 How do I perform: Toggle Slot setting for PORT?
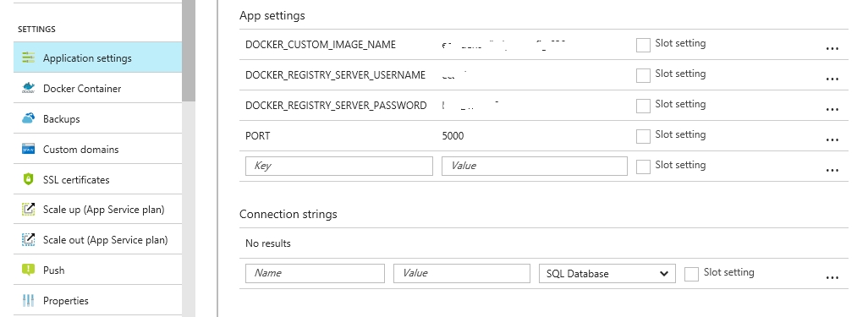coord(643,136)
